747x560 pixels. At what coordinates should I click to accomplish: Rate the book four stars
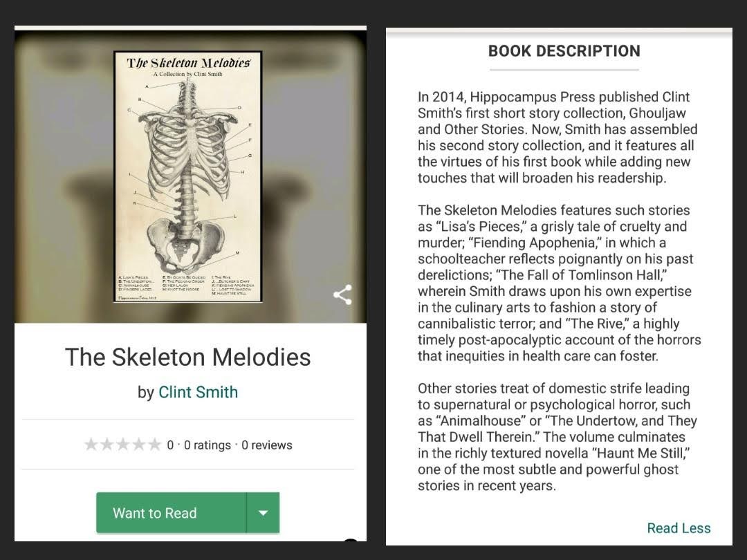click(x=138, y=445)
